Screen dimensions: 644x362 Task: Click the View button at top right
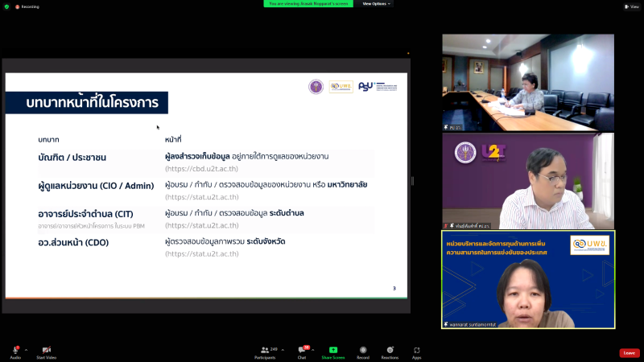[632, 6]
